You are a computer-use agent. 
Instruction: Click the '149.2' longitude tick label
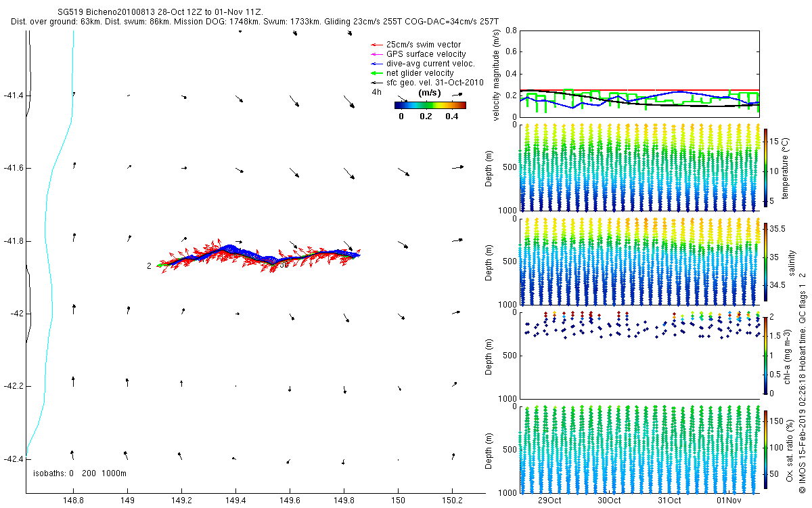tap(181, 501)
